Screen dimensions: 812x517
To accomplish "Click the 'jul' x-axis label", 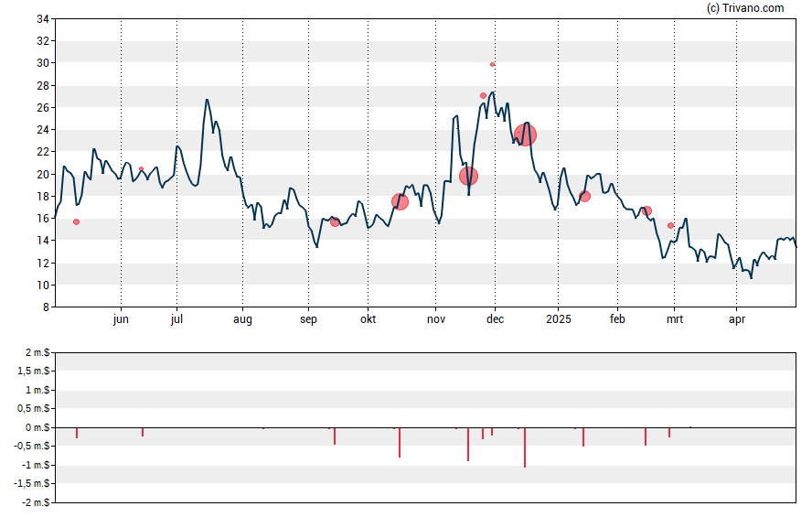I will (x=176, y=319).
